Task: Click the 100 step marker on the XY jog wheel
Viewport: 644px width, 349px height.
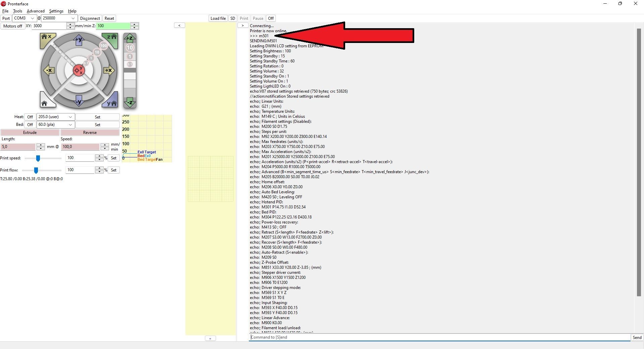Action: (x=103, y=46)
